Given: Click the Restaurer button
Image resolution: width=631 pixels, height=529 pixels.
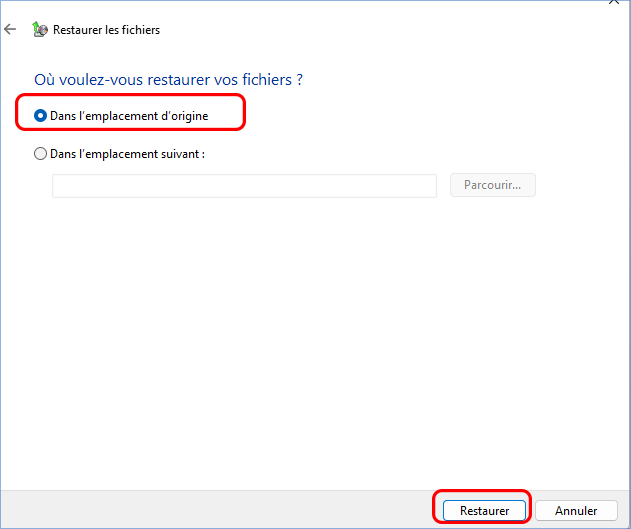Looking at the screenshot, I should click(x=484, y=510).
